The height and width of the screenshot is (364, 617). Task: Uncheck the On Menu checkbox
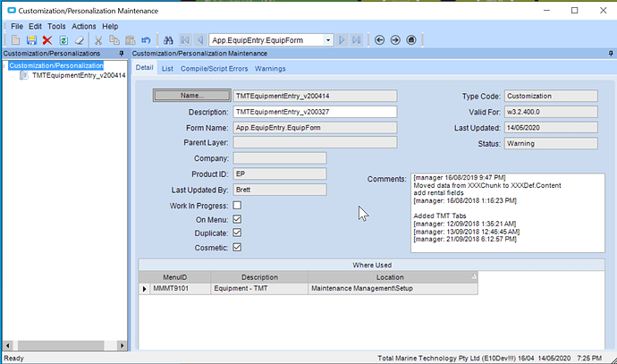[237, 219]
